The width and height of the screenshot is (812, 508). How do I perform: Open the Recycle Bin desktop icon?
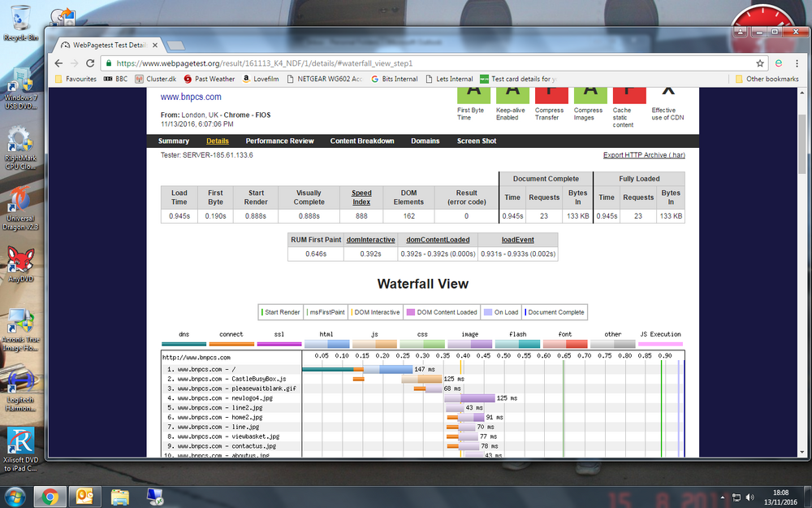coord(21,24)
